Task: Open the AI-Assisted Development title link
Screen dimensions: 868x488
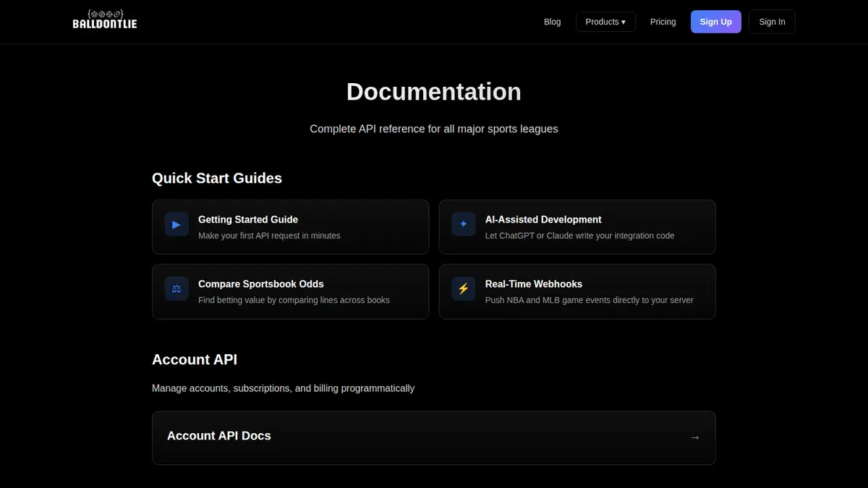Action: (543, 219)
